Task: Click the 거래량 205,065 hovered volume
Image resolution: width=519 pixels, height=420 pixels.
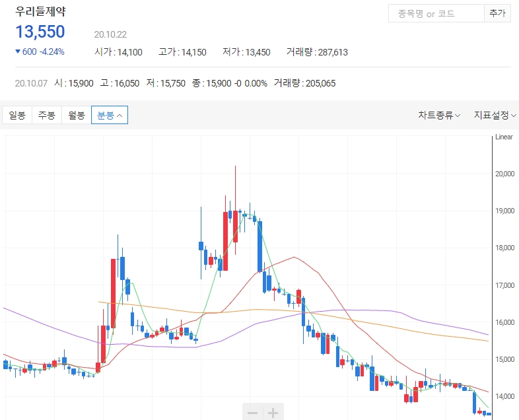Action: pos(305,83)
